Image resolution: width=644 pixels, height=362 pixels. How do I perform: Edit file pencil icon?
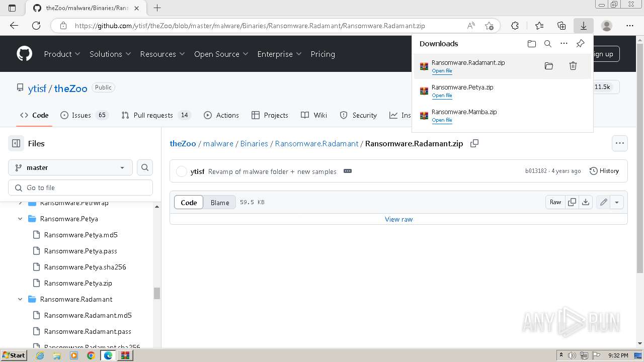click(x=603, y=202)
